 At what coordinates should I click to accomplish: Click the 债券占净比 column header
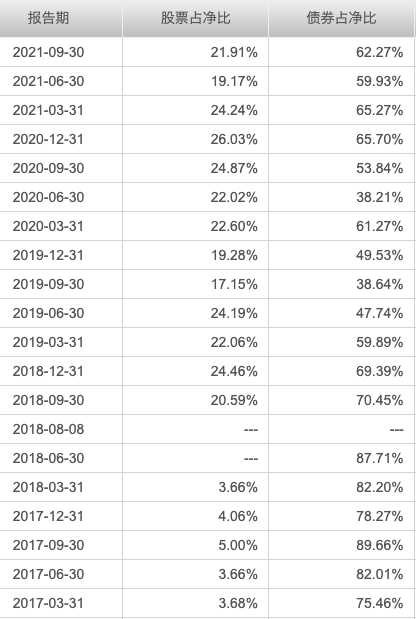pyautogui.click(x=341, y=18)
